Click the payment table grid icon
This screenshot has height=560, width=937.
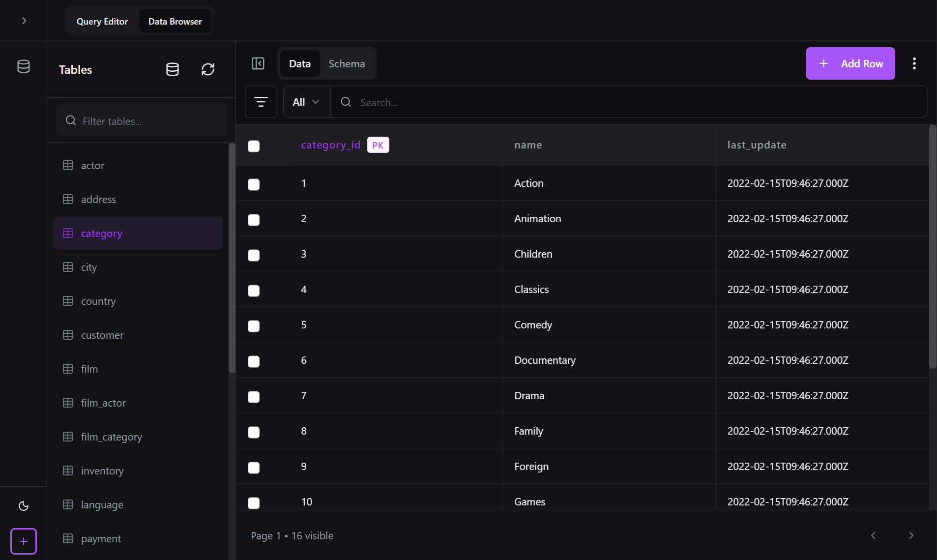click(68, 538)
